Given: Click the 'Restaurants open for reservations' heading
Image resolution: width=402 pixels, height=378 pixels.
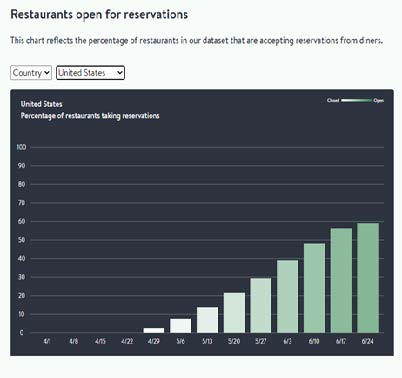Looking at the screenshot, I should tap(99, 15).
